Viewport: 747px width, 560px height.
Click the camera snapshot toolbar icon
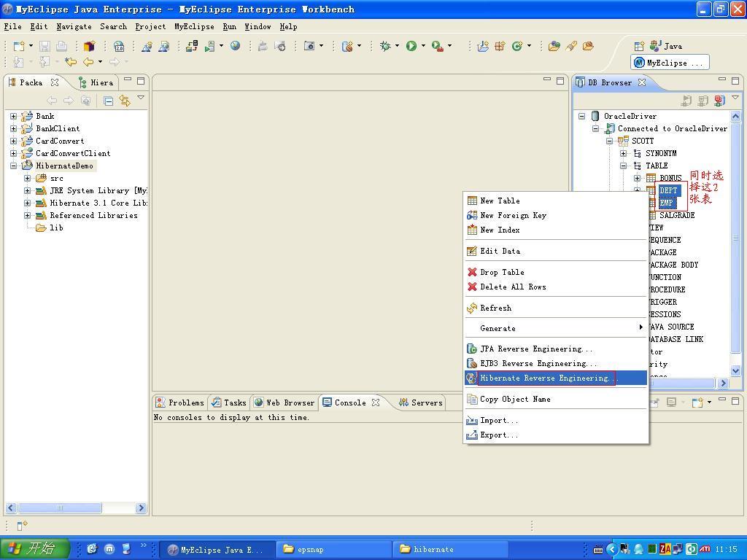(x=309, y=46)
